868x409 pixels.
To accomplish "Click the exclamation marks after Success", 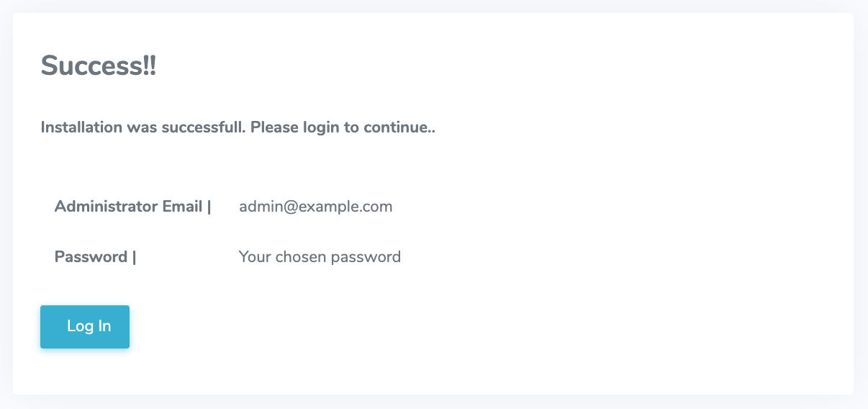I will 149,66.
